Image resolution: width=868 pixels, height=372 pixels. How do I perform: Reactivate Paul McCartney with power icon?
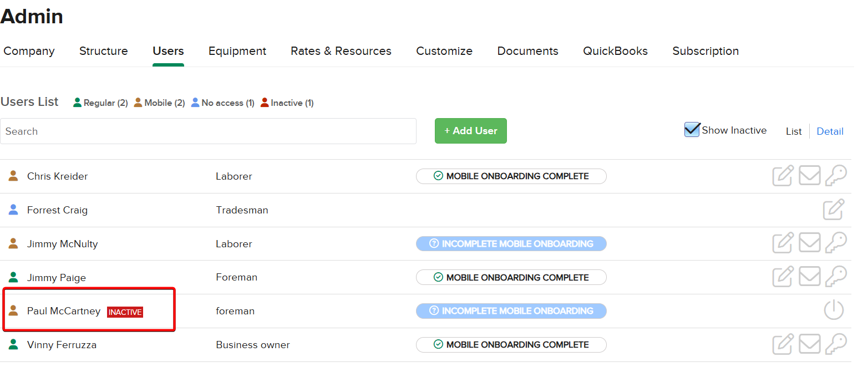[834, 311]
